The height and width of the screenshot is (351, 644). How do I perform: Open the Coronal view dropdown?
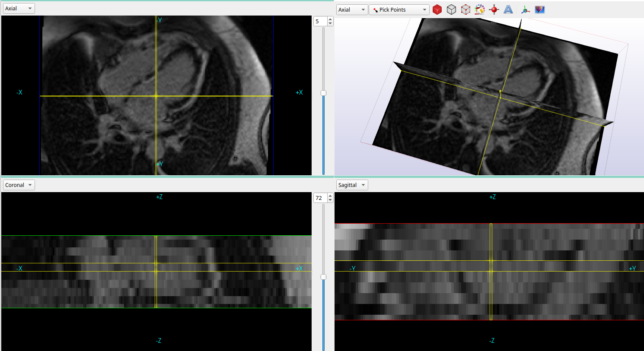[x=19, y=185]
